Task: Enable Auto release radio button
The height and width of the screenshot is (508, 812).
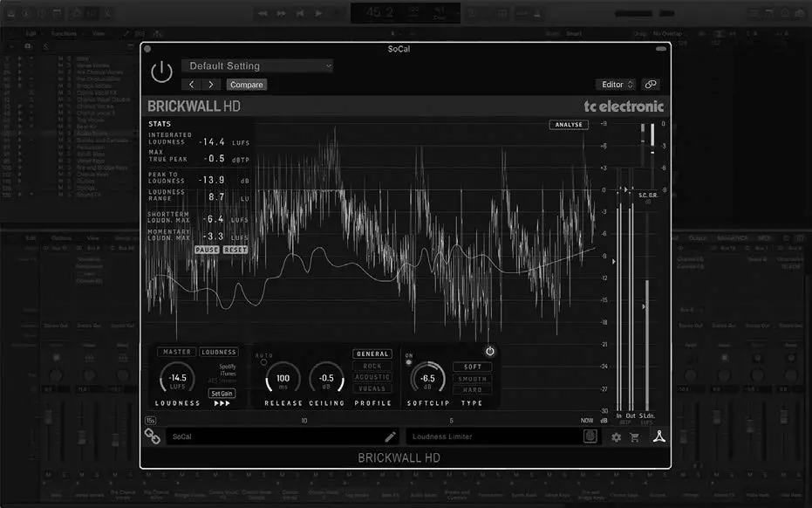Action: (x=263, y=362)
